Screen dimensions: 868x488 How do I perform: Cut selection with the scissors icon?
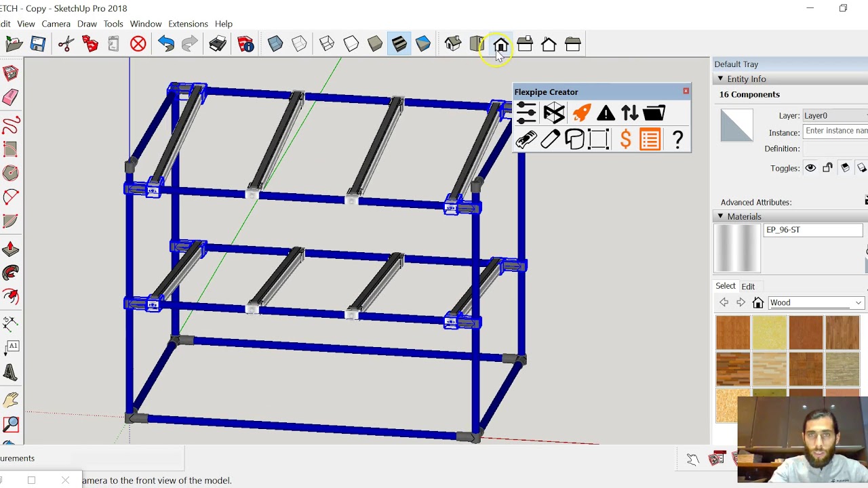tap(66, 45)
